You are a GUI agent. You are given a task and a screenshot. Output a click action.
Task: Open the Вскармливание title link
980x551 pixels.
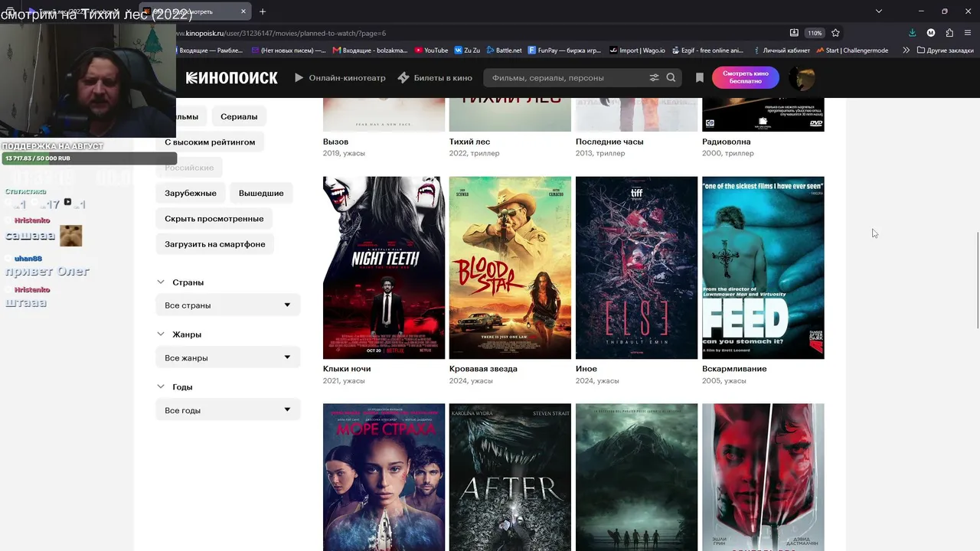(x=734, y=369)
